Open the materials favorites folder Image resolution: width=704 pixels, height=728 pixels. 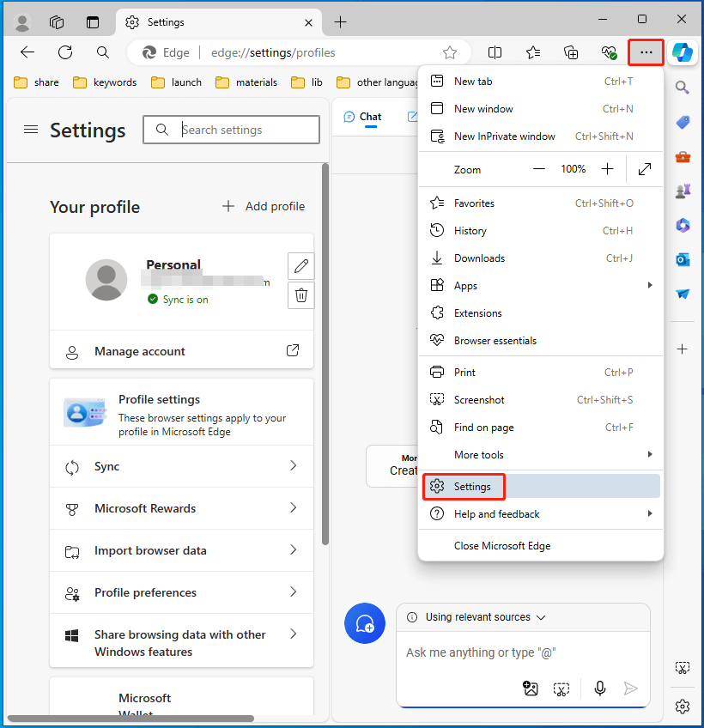point(246,82)
